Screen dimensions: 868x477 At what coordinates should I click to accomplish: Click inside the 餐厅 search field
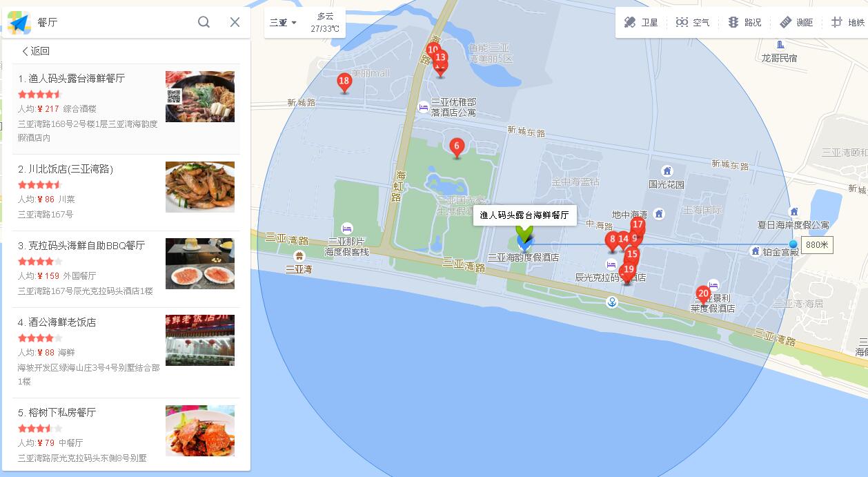click(114, 22)
